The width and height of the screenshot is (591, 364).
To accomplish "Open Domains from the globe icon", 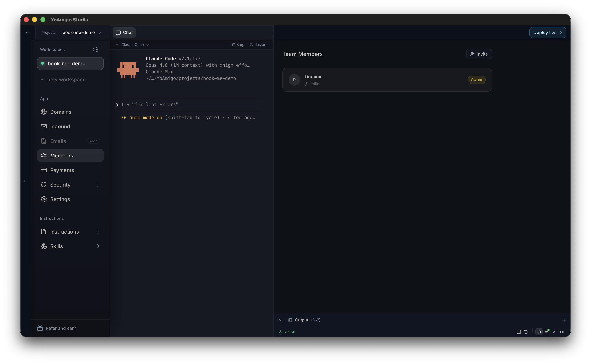I will pyautogui.click(x=43, y=112).
